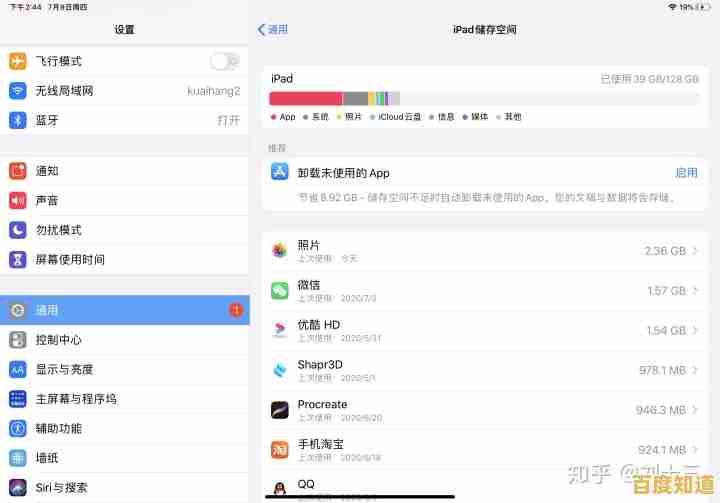Tap the App Store icon beside 卸载未使用的 App
This screenshot has width=720, height=503.
(280, 172)
